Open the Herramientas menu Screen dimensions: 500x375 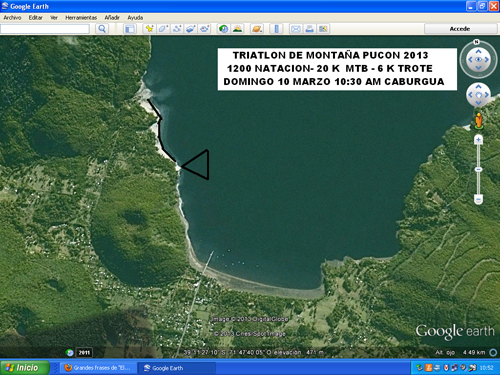(81, 18)
